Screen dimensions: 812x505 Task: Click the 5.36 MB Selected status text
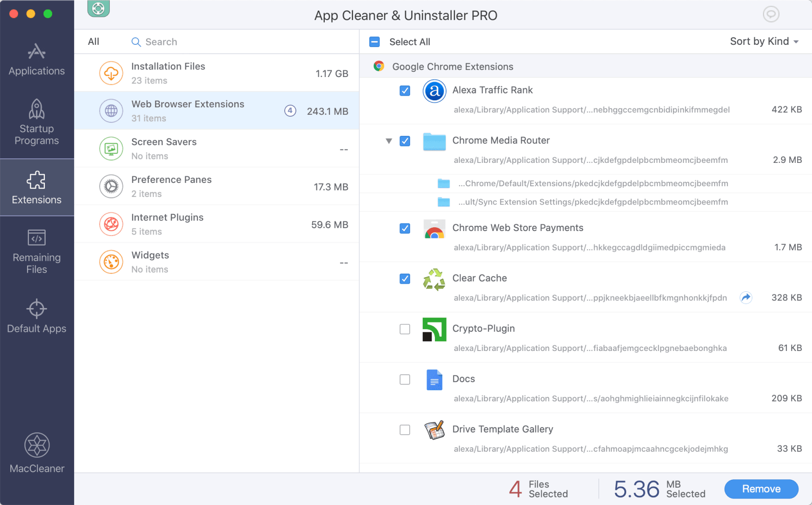pos(659,489)
